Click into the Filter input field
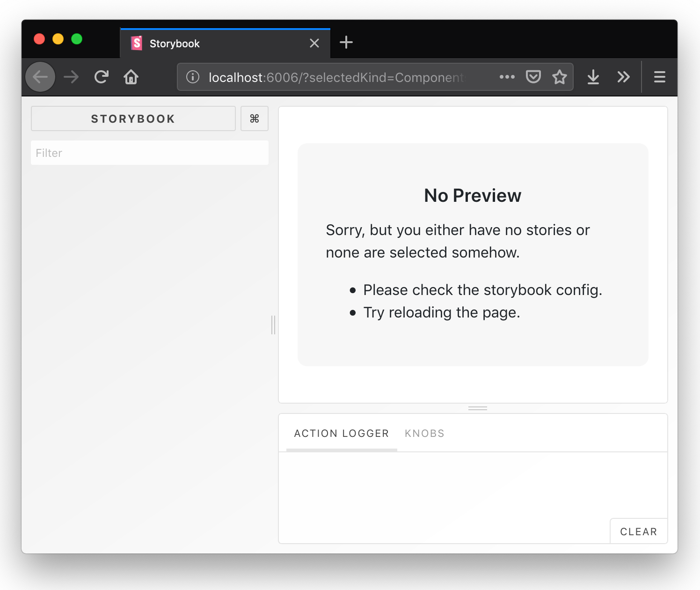Image resolution: width=700 pixels, height=590 pixels. [x=149, y=153]
